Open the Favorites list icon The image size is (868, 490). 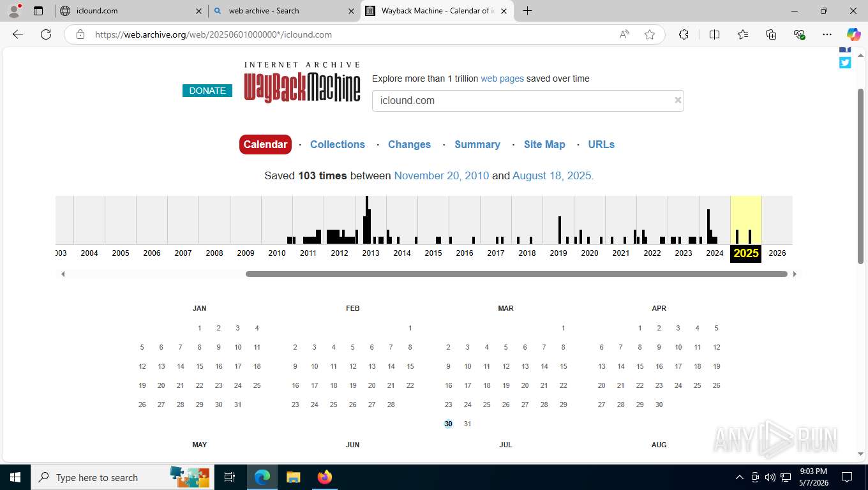pyautogui.click(x=743, y=34)
